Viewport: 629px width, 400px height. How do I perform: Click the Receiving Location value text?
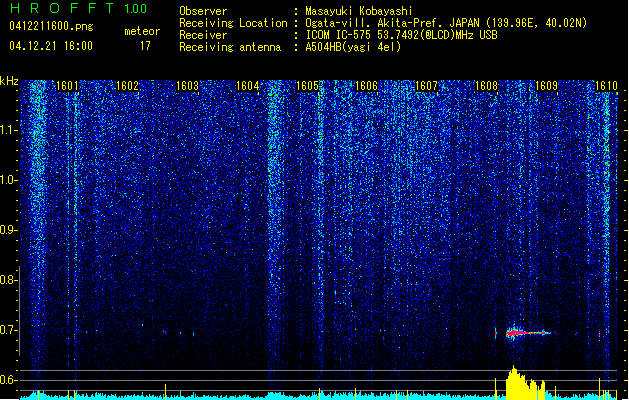(x=446, y=23)
